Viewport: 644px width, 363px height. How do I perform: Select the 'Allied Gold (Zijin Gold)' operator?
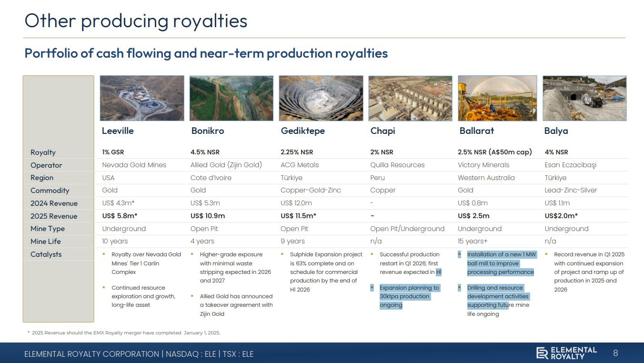[x=226, y=165]
